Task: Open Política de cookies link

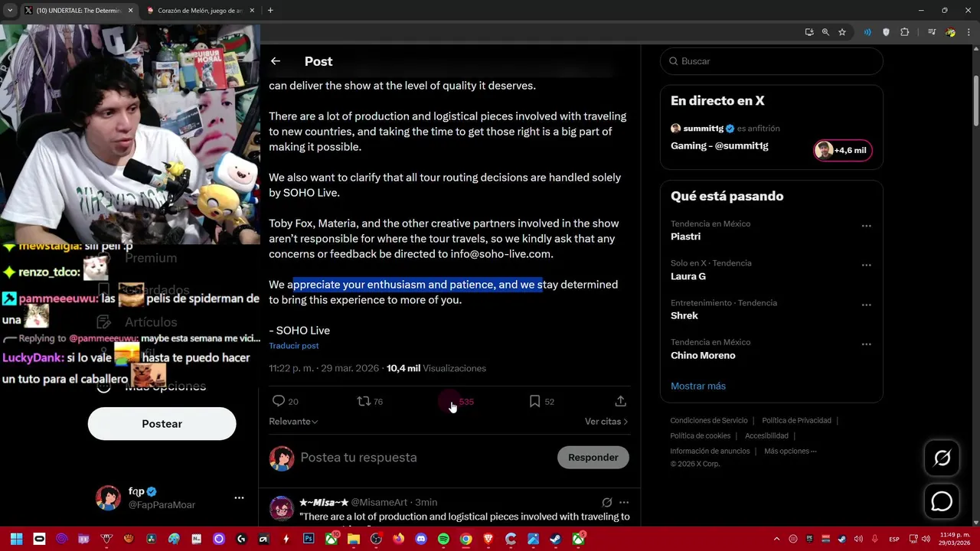Action: coord(700,435)
